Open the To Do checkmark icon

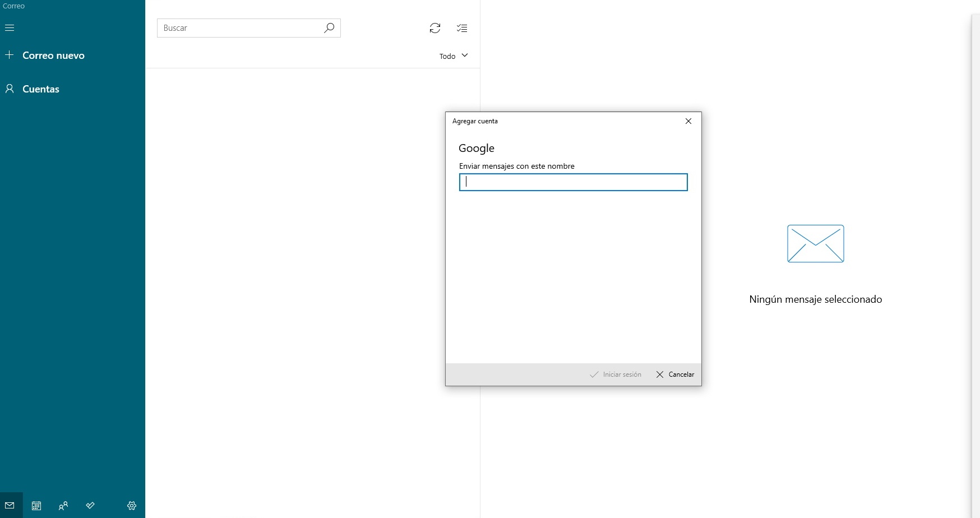coord(90,506)
